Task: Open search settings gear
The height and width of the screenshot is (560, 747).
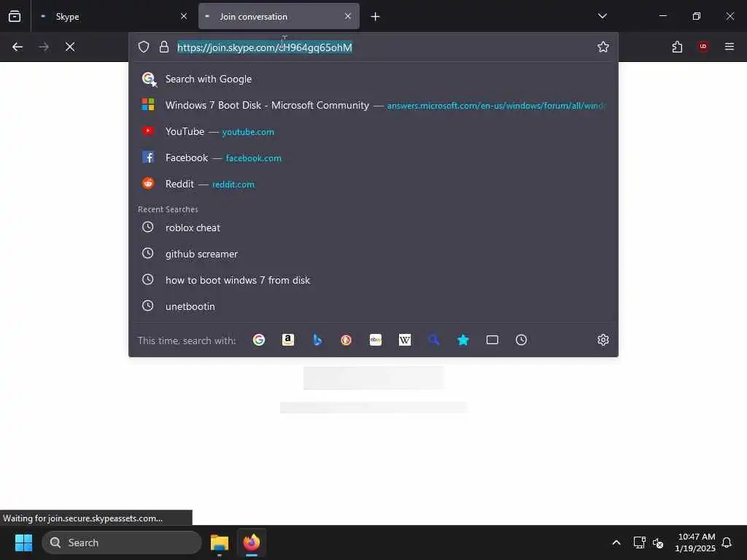Action: 603,340
